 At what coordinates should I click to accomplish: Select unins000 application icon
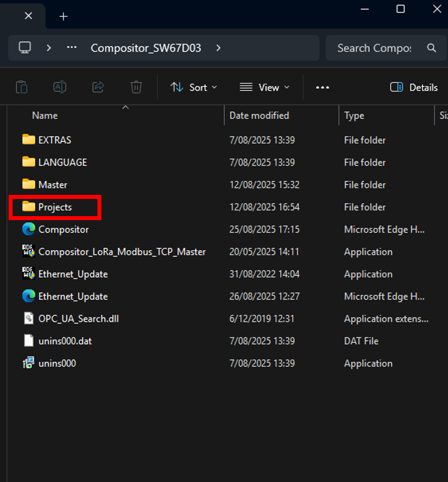tap(28, 363)
